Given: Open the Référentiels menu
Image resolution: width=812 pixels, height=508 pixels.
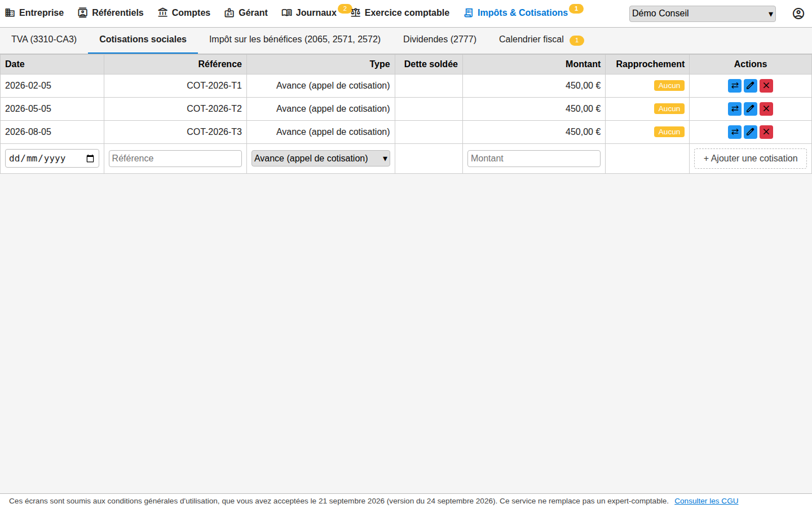Looking at the screenshot, I should coord(111,13).
